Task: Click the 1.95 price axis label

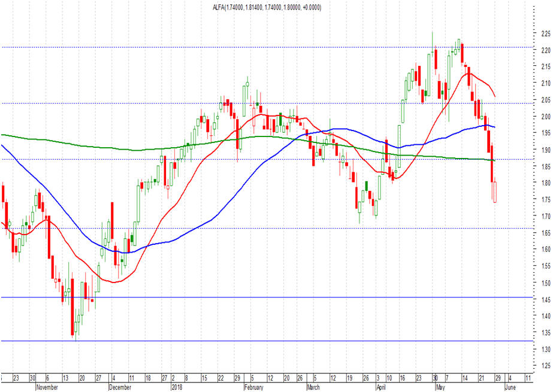Action: (x=546, y=133)
